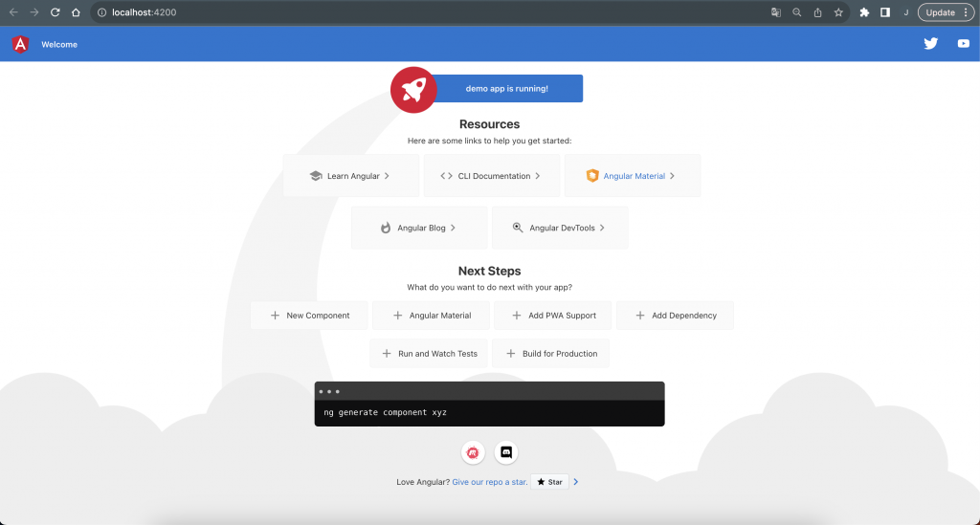Open browser menu three dots

(967, 12)
